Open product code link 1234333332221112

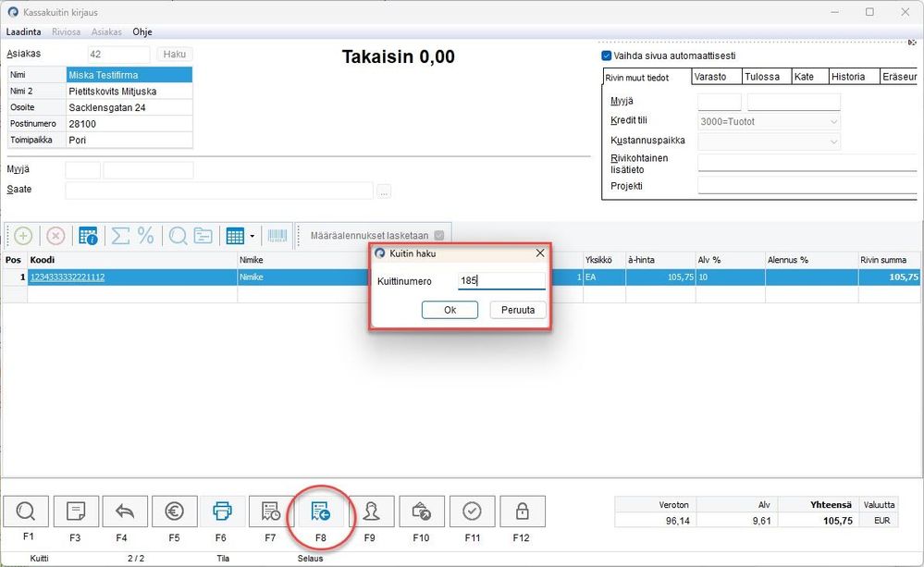[x=68, y=277]
